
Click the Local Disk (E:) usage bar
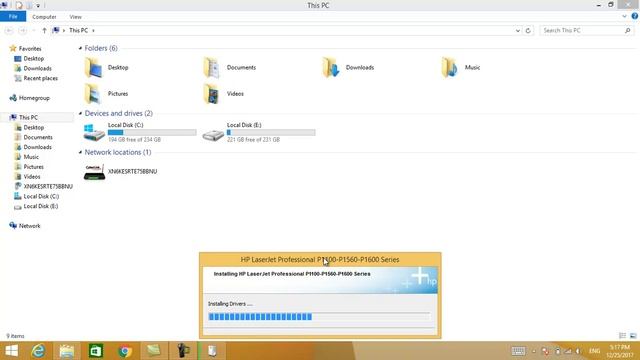271,133
